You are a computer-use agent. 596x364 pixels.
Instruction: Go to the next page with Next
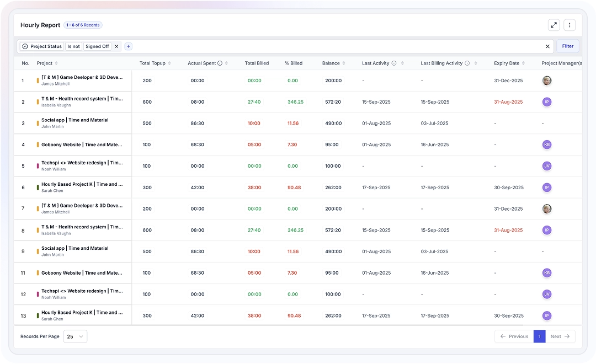tap(560, 336)
